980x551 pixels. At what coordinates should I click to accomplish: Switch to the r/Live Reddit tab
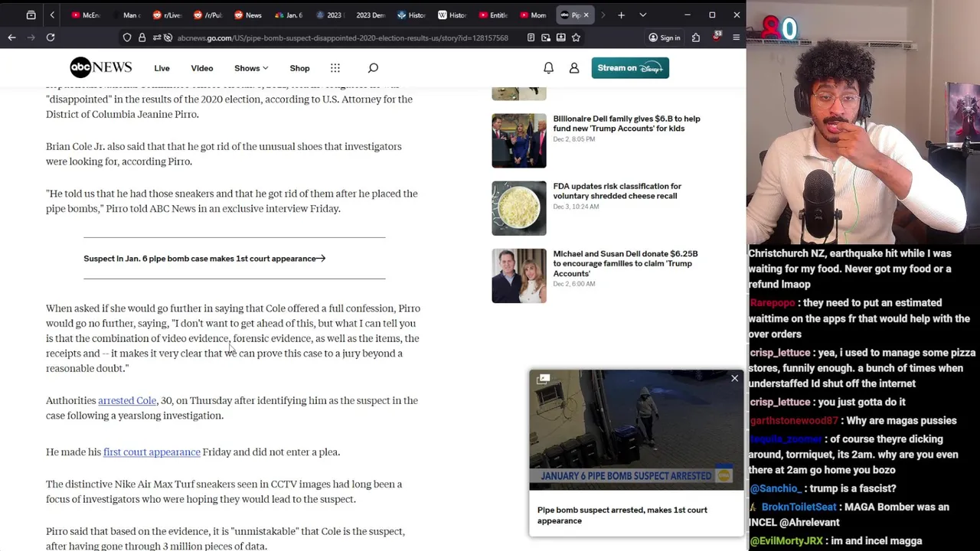[x=166, y=15]
